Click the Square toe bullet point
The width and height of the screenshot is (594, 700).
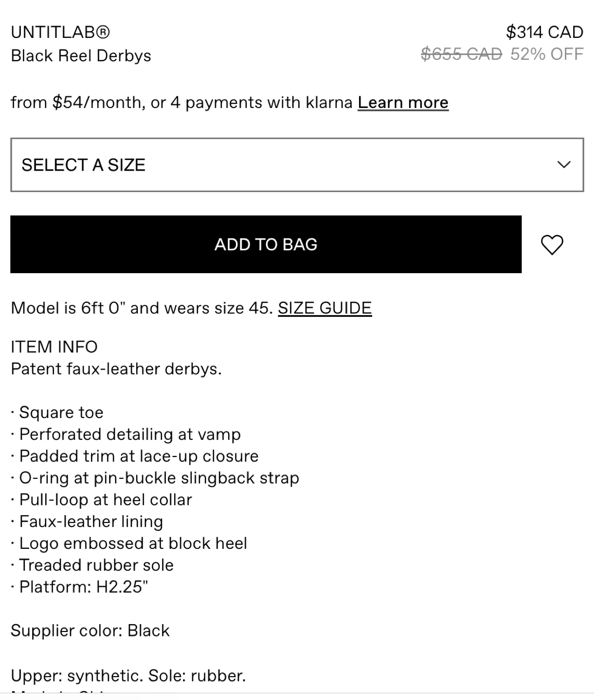[x=61, y=413]
